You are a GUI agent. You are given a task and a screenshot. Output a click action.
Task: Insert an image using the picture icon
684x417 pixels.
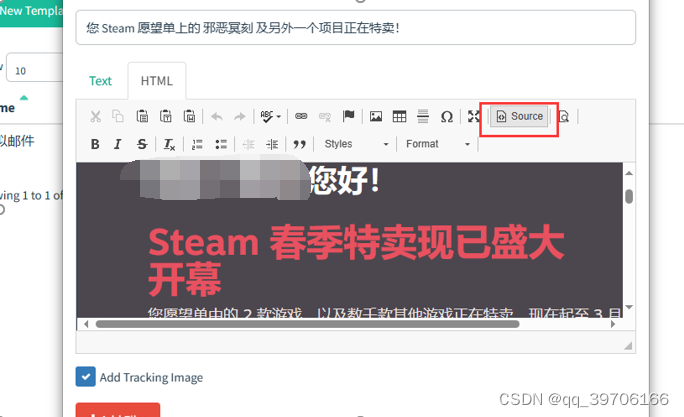click(376, 116)
